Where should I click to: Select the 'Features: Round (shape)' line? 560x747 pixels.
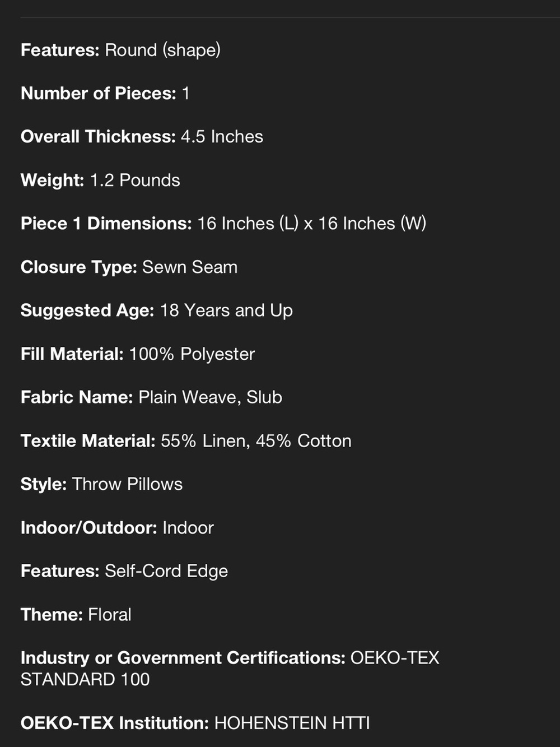pos(120,50)
